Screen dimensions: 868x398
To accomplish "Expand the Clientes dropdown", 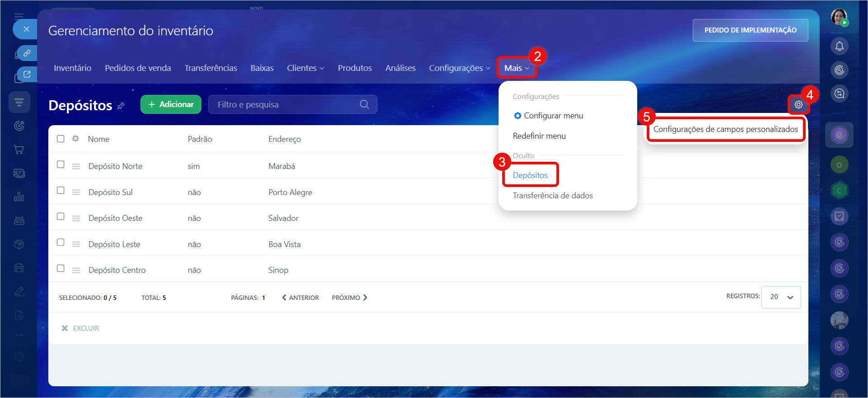I will (305, 68).
